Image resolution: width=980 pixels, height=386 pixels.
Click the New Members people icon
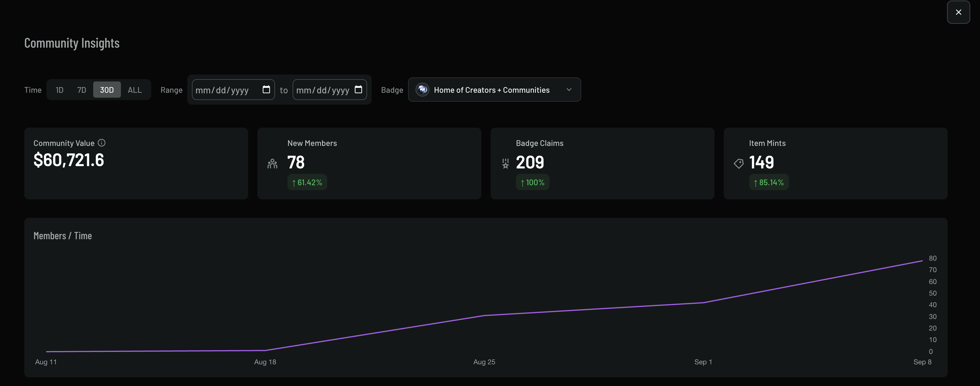[x=272, y=164]
